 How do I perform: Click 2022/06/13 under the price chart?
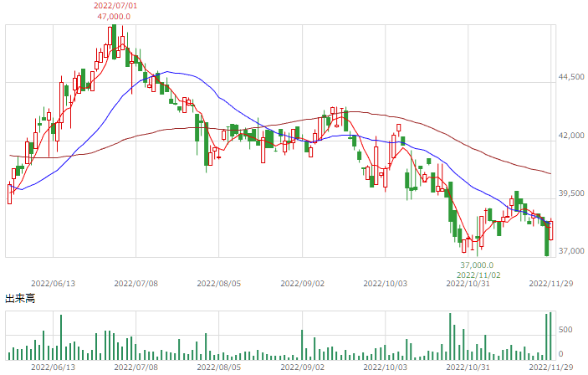[x=53, y=284]
